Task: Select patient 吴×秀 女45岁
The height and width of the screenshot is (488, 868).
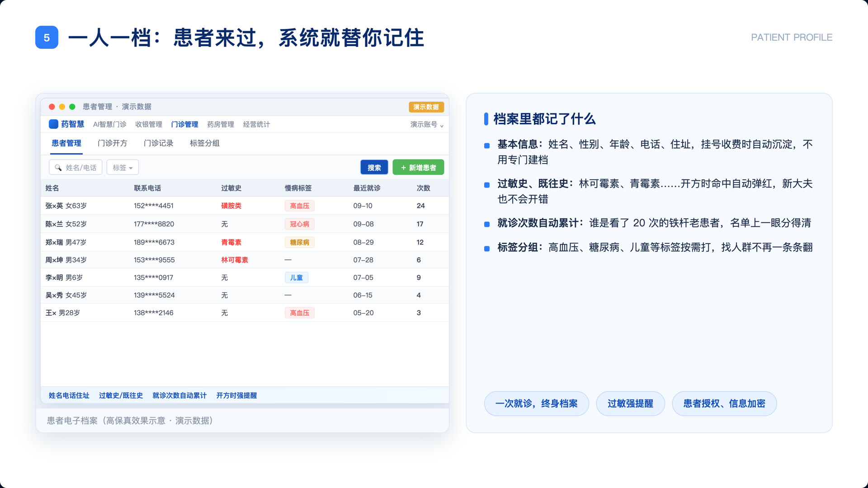Action: point(66,295)
